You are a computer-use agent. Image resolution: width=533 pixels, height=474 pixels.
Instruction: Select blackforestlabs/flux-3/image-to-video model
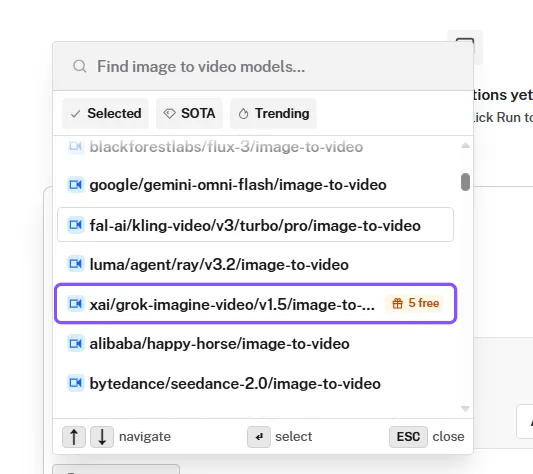click(x=256, y=147)
